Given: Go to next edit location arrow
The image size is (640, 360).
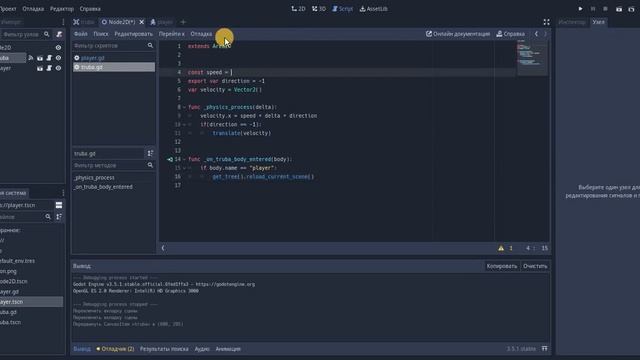Looking at the screenshot, I should 545,34.
